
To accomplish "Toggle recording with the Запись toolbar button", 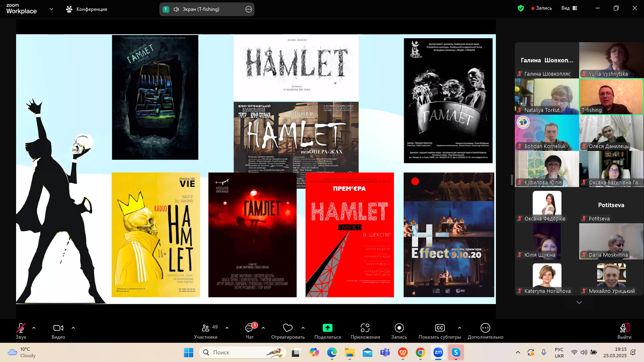I will click(x=399, y=331).
